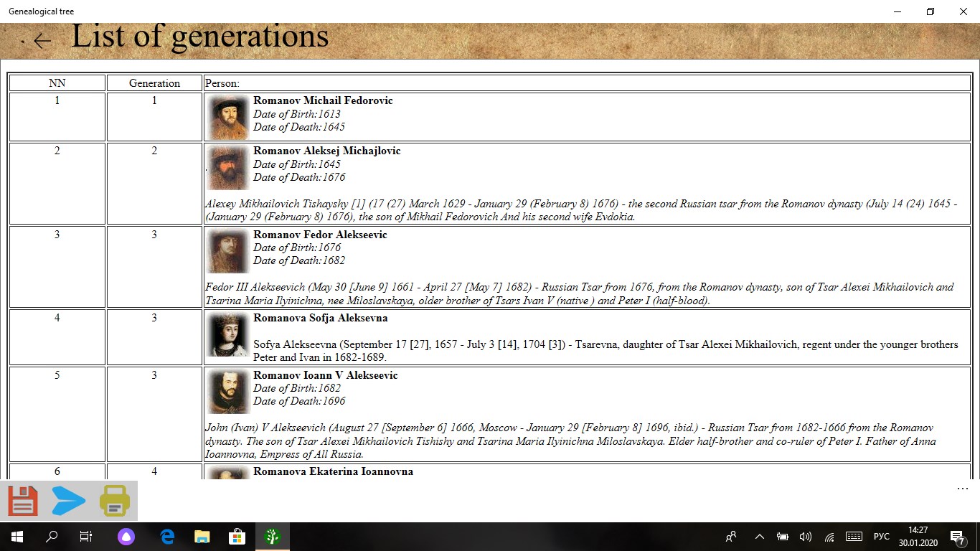Open Microsoft Edge from the taskbar
980x551 pixels.
click(168, 537)
